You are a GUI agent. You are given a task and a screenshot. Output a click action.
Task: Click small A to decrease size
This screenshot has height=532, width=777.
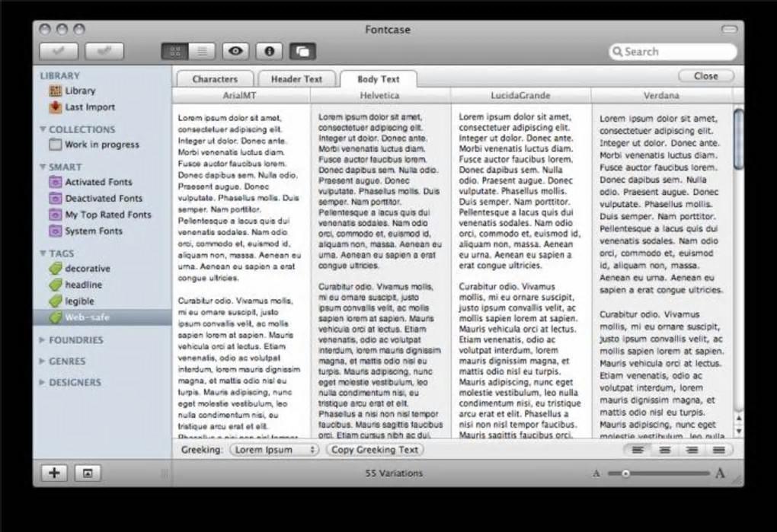pos(596,473)
